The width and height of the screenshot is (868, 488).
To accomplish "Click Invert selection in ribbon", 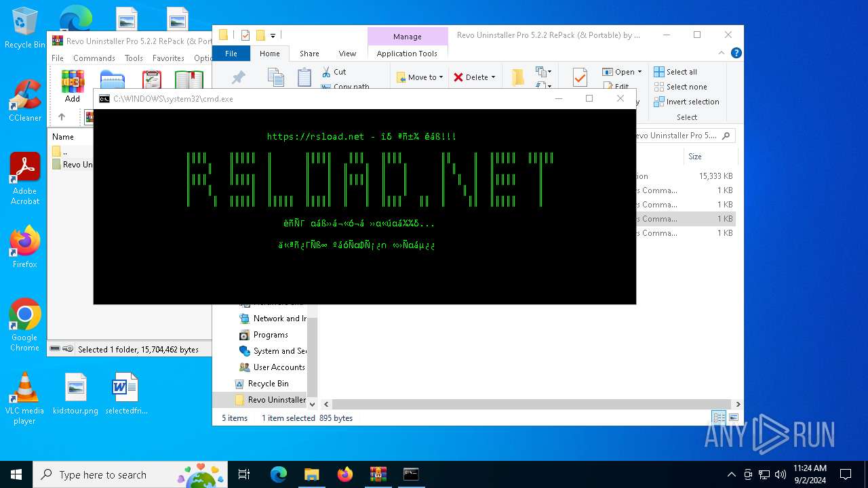I will pos(686,102).
